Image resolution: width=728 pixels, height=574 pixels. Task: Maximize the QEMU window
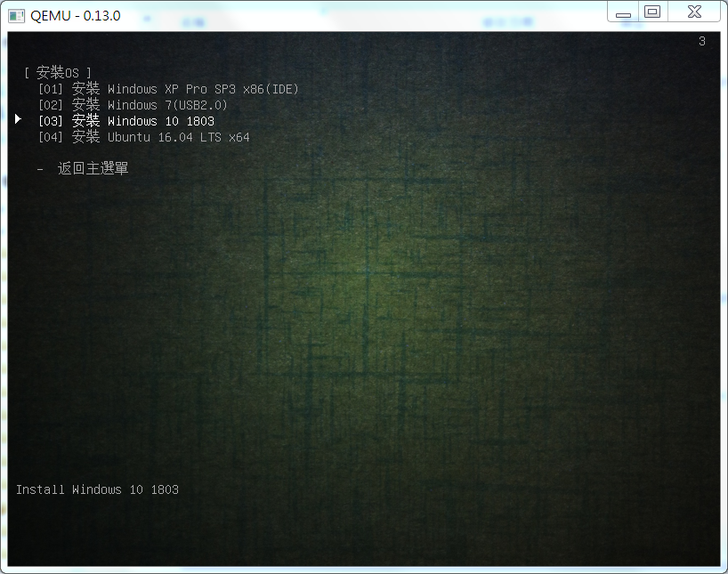coord(652,12)
